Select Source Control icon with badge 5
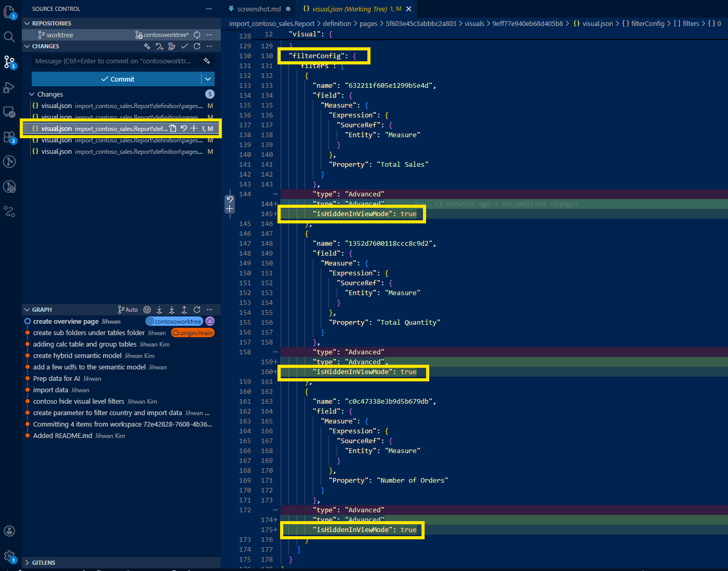Screen dimensions: 728x571 [10, 62]
